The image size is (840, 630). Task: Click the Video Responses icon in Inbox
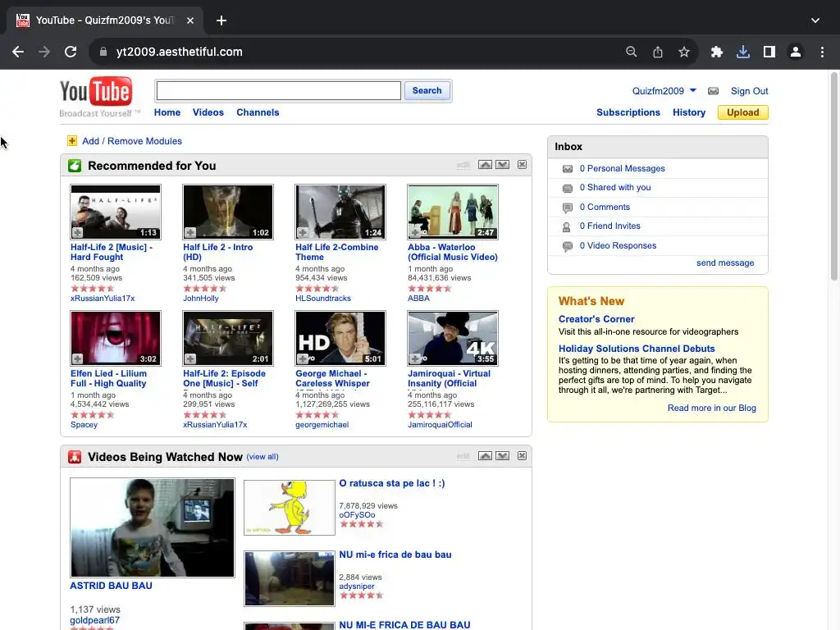coord(568,246)
